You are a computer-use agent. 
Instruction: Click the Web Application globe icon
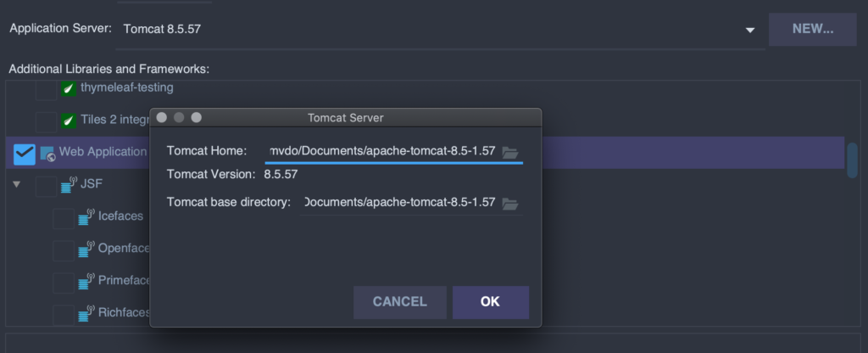[47, 154]
